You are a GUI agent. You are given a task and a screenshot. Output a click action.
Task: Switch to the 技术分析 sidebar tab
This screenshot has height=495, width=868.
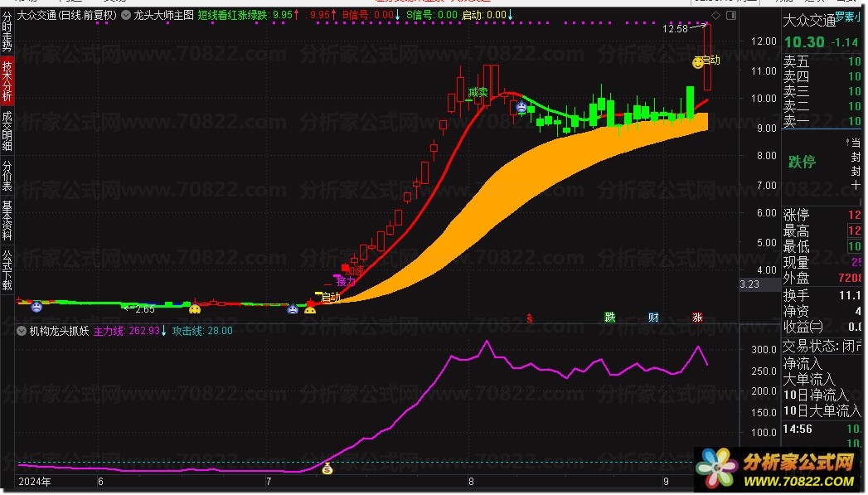[7, 80]
